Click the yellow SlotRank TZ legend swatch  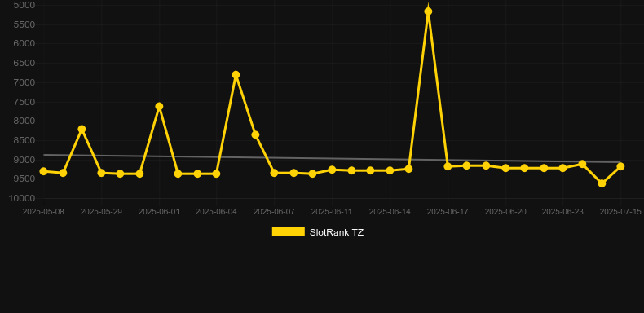[x=289, y=231]
